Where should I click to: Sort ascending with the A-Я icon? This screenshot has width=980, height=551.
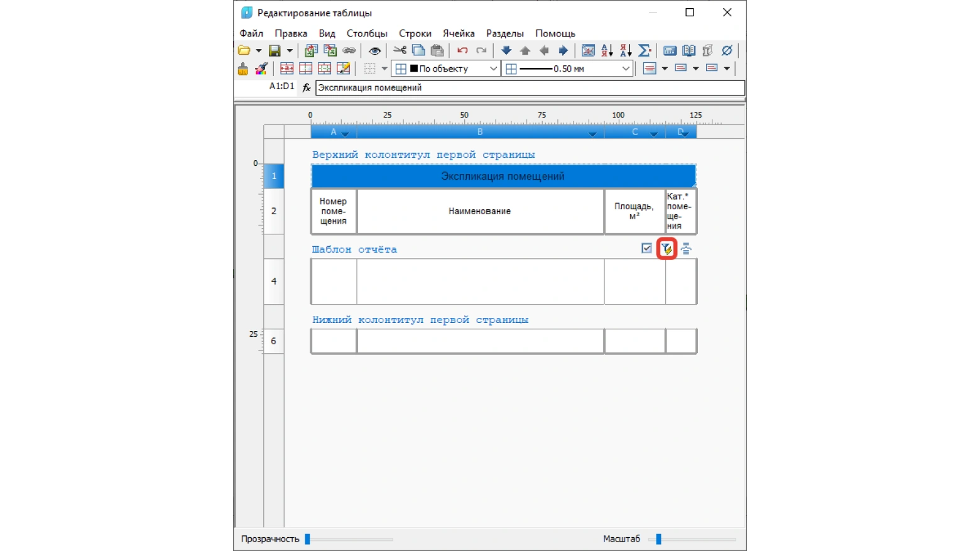pos(607,50)
